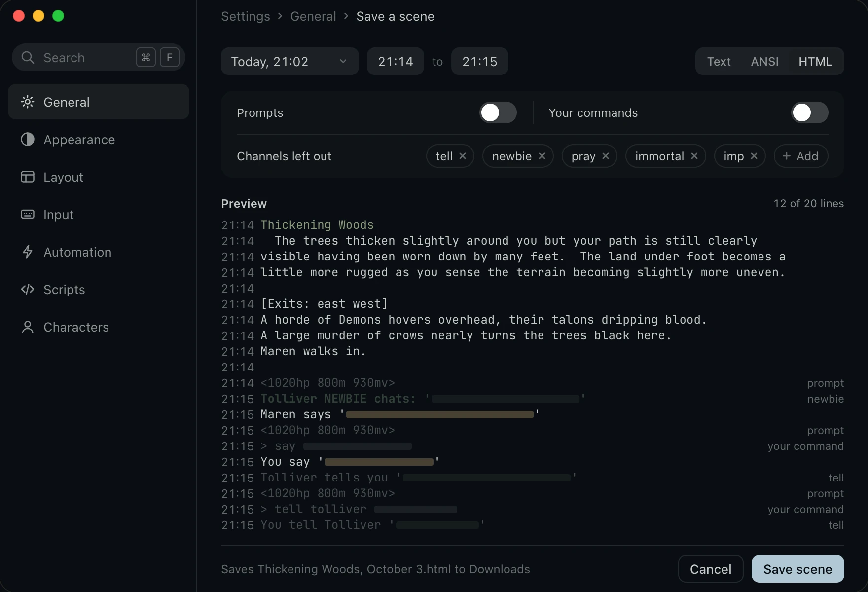Click the Layout panel icon
Viewport: 868px width, 592px height.
28,177
